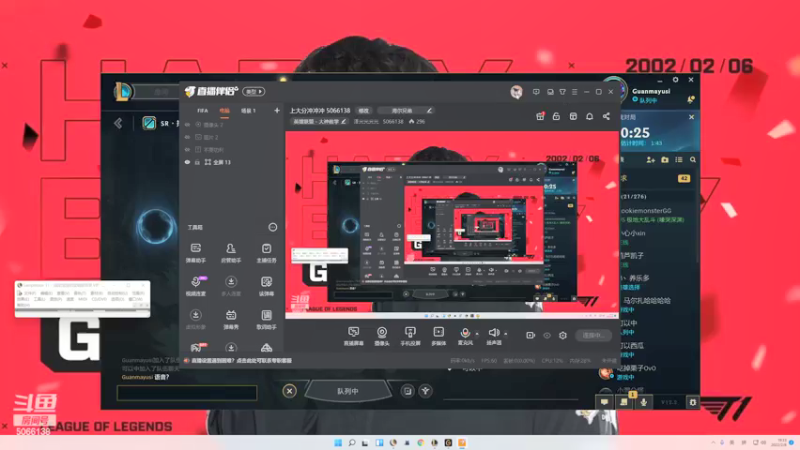Open the 读弹幕 tool

point(266,286)
